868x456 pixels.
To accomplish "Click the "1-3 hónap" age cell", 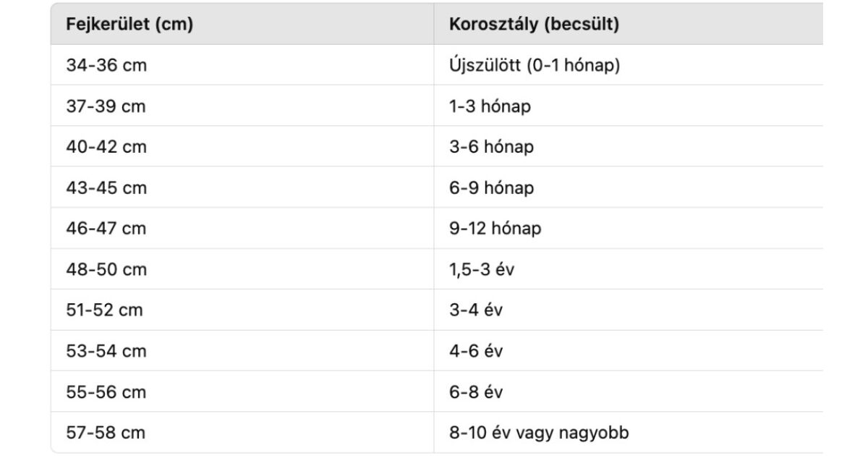I will pos(490,106).
